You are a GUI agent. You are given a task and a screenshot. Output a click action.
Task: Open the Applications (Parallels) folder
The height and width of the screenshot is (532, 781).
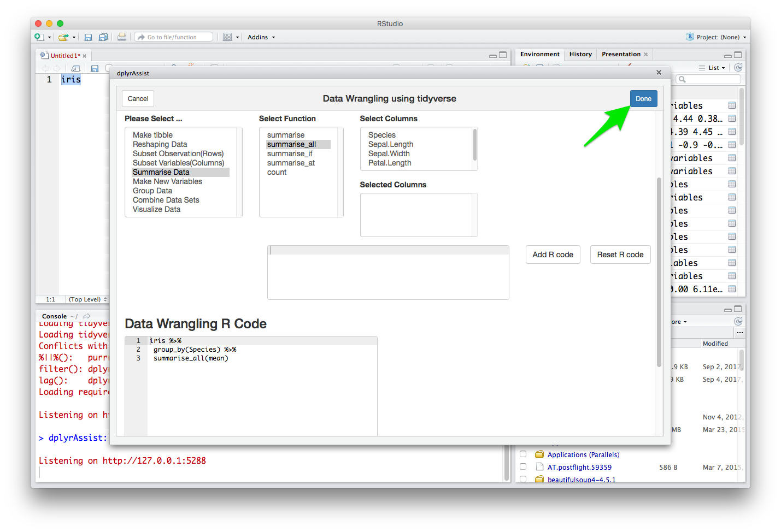[x=583, y=454]
